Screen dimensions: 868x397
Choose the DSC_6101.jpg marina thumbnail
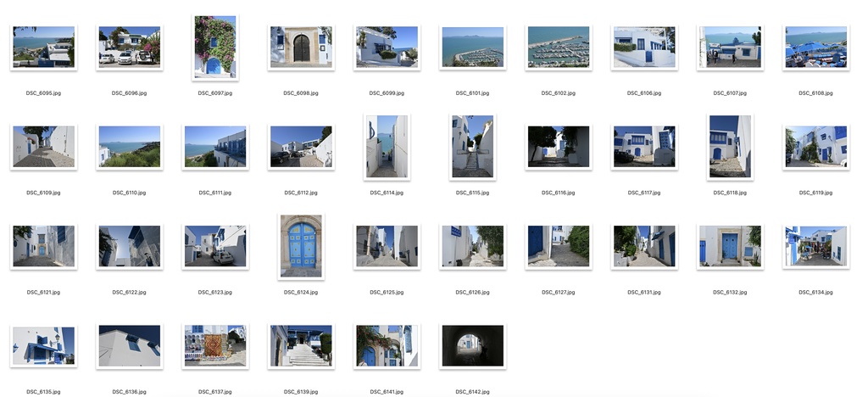click(x=473, y=47)
